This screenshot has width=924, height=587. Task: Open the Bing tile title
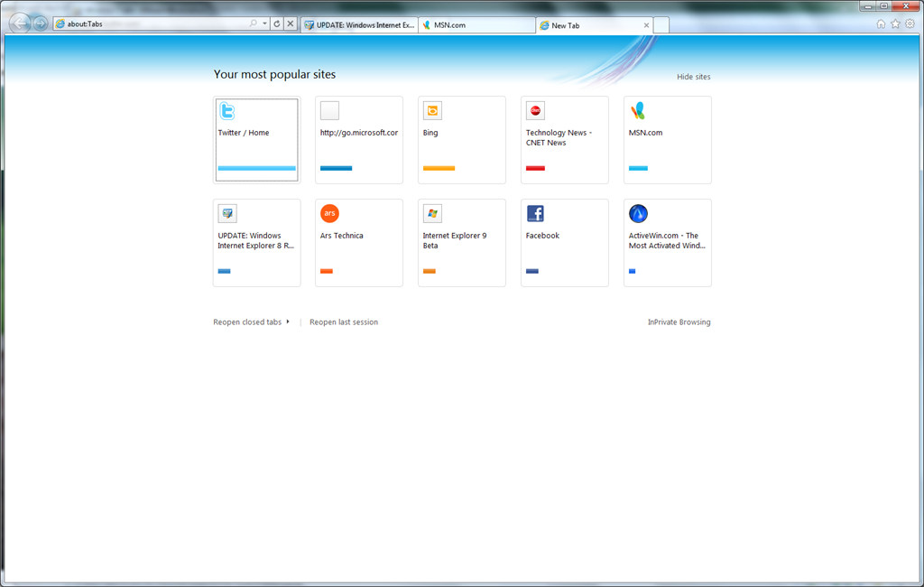click(430, 133)
